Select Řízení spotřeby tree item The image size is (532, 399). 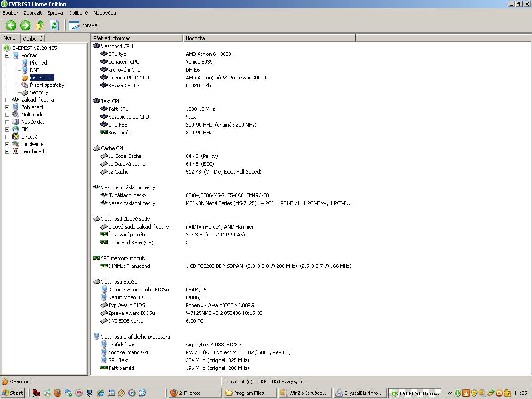pos(47,85)
